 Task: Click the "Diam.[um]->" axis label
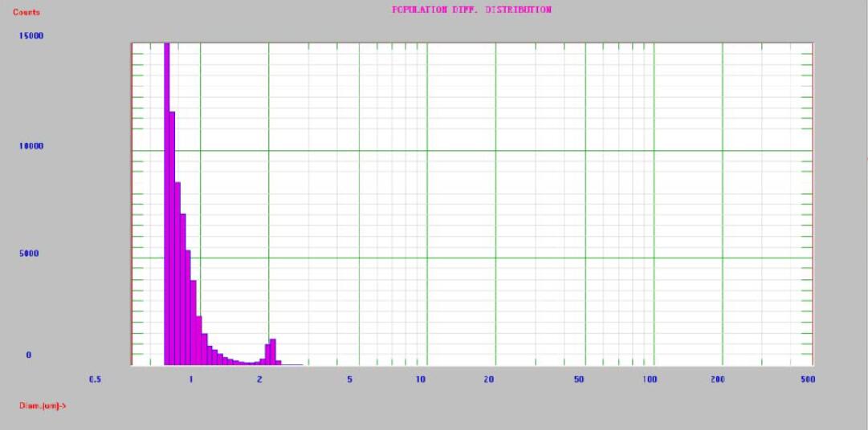43,406
